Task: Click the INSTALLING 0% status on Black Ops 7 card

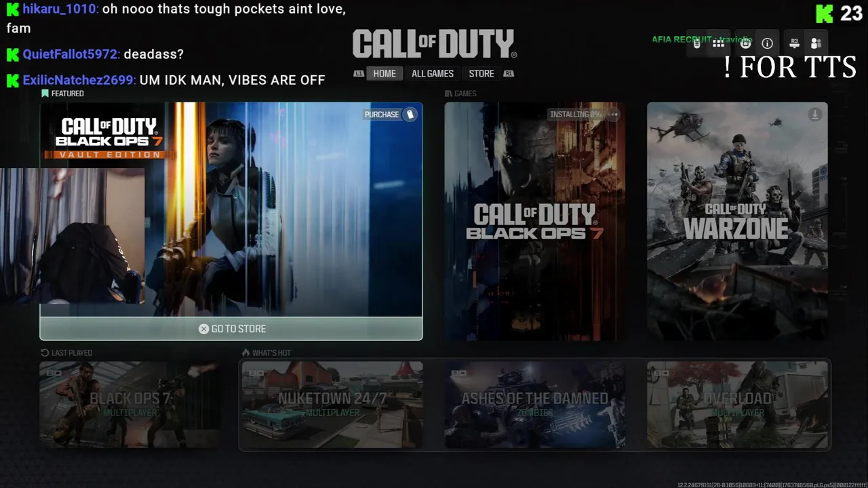Action: click(x=576, y=115)
